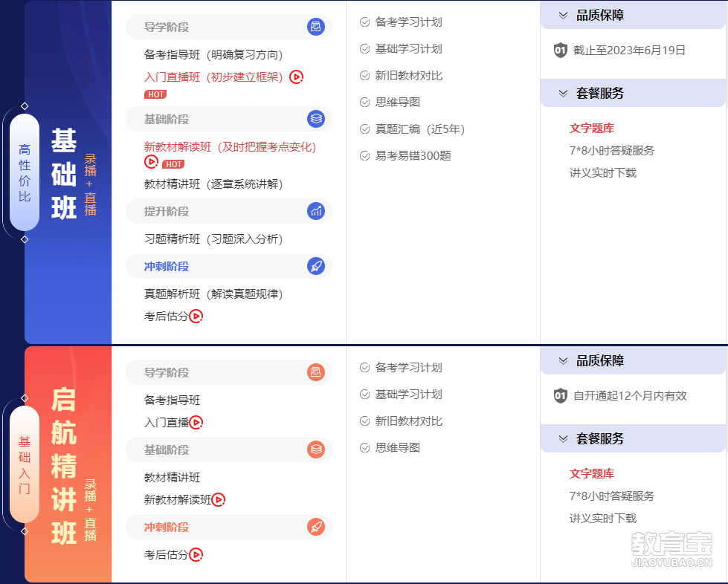Click blue 冲刺阶段 rocket icon in 基础班

click(316, 267)
